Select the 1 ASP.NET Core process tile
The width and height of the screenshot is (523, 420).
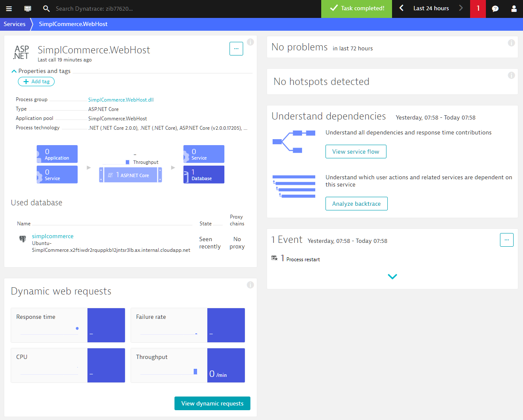tap(131, 175)
